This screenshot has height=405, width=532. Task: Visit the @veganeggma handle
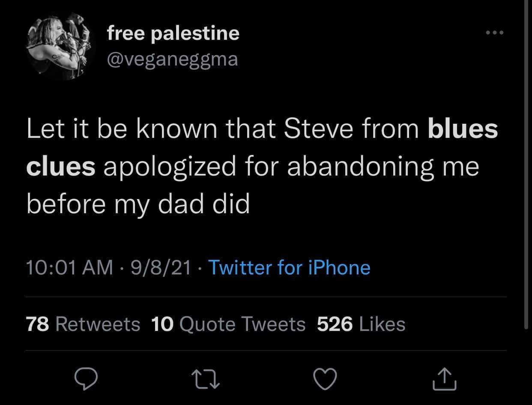(x=172, y=59)
